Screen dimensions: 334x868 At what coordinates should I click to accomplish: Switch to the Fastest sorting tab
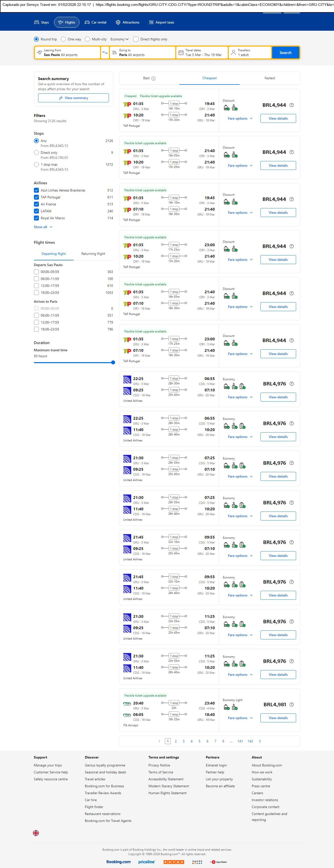pyautogui.click(x=269, y=78)
